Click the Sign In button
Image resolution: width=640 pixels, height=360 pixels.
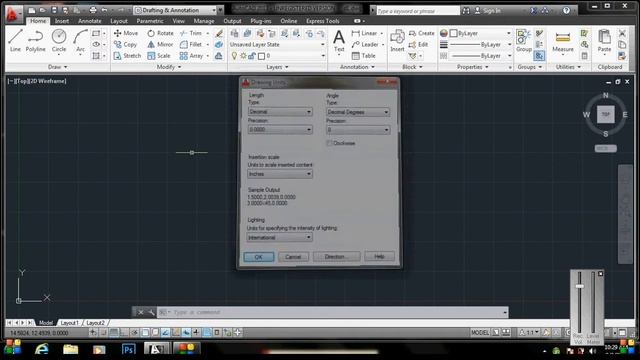coord(488,11)
